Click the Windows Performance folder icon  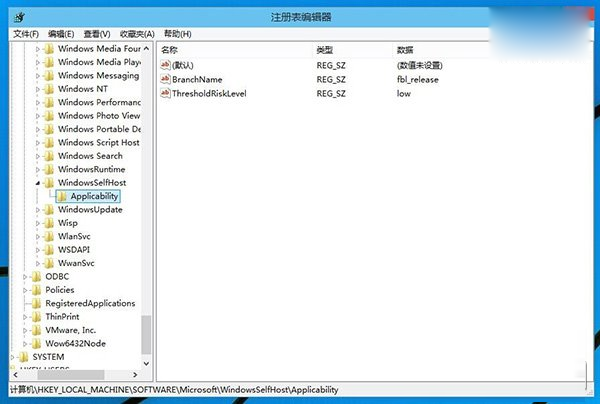[49, 102]
